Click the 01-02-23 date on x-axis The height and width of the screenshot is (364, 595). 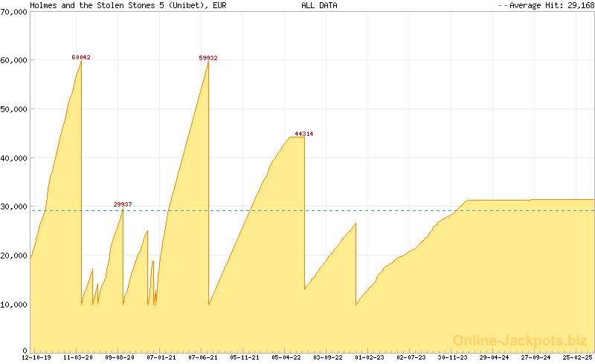tap(370, 358)
